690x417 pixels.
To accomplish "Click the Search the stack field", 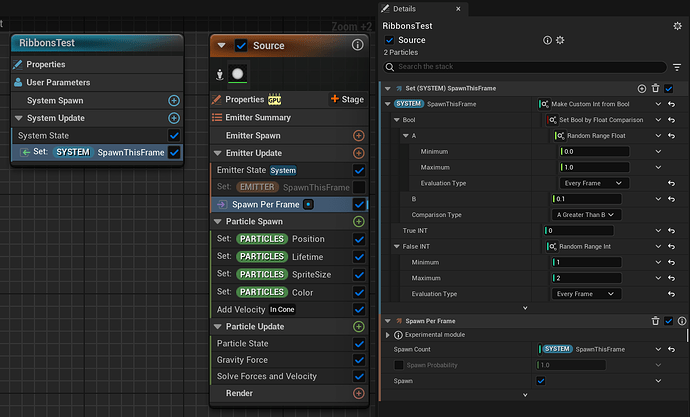I will pos(525,67).
